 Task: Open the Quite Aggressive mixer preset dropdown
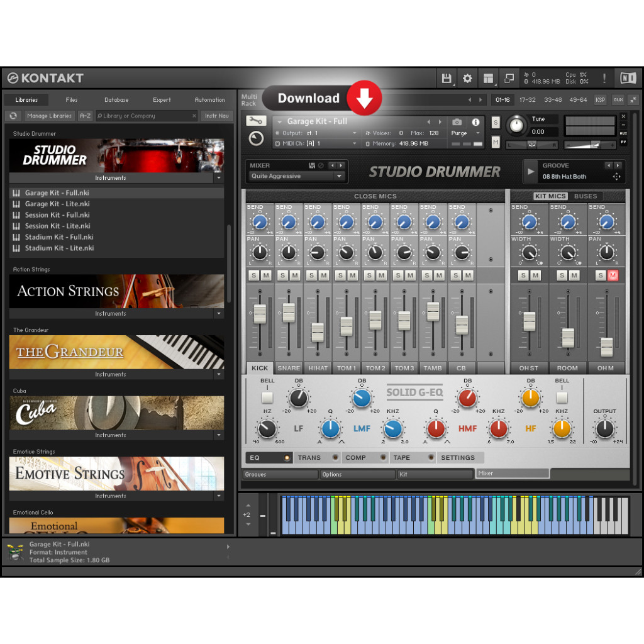coord(296,176)
